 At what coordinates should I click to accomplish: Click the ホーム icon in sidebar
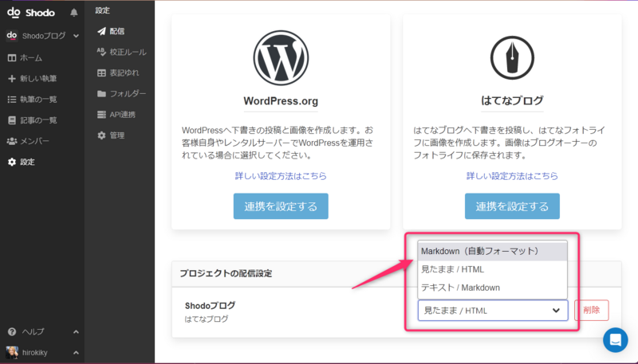12,57
